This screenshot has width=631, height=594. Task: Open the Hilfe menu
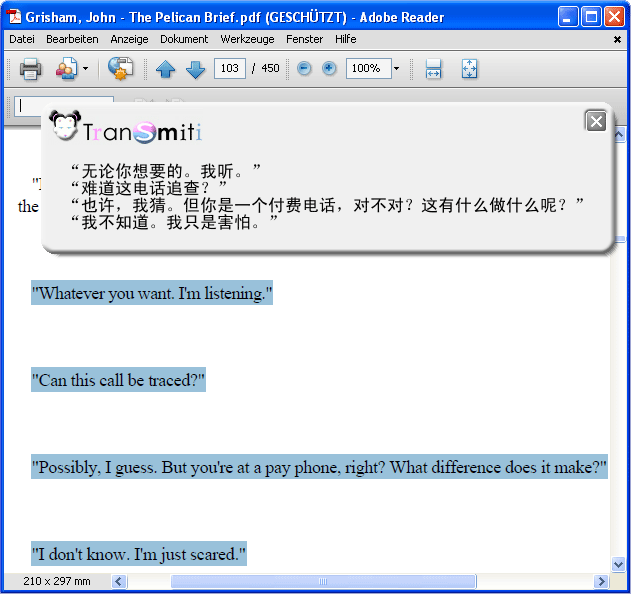coord(346,39)
